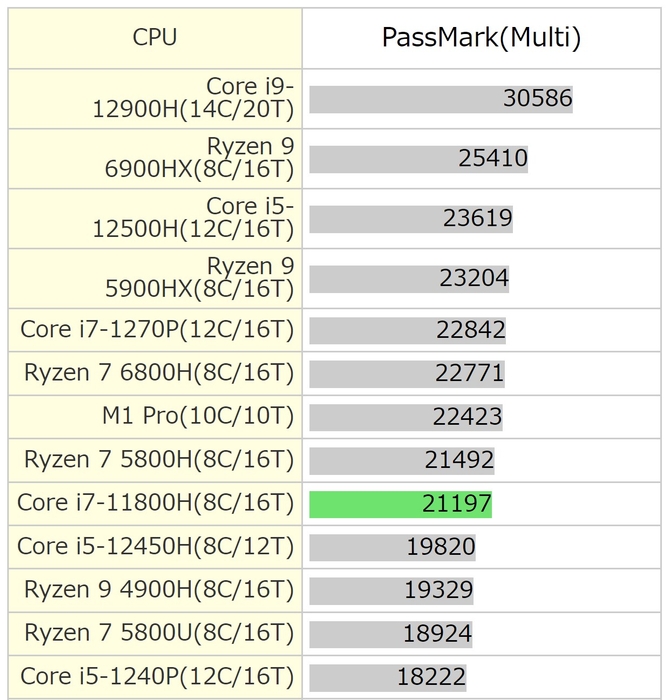Click the 25410 score bar
The height and width of the screenshot is (700, 668).
click(x=418, y=159)
